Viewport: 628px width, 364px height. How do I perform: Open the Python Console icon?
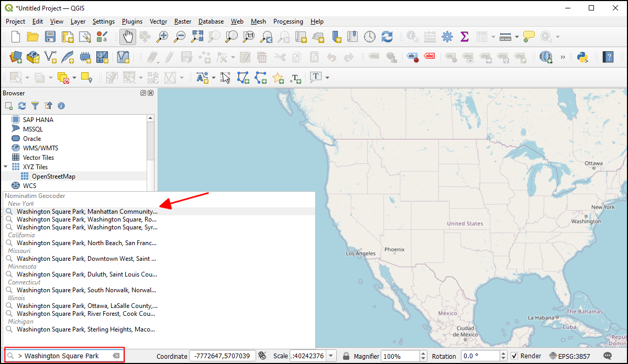click(x=581, y=57)
